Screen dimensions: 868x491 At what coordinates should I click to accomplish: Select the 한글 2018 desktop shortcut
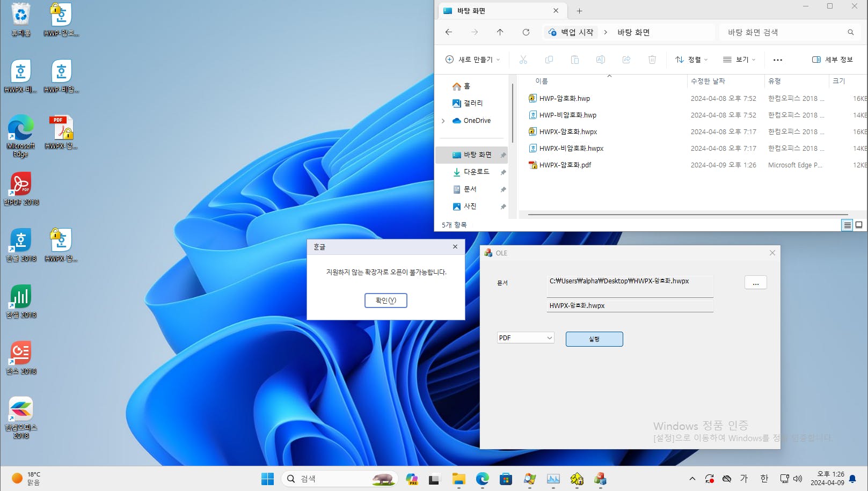pos(21,245)
